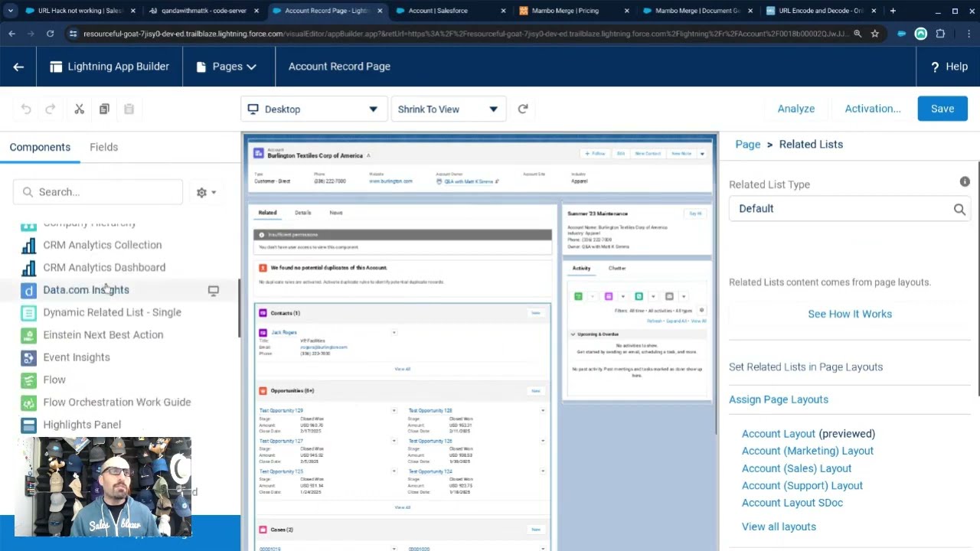Select the Activity tab on the canvas
Screen dimensions: 980x551
coord(581,269)
